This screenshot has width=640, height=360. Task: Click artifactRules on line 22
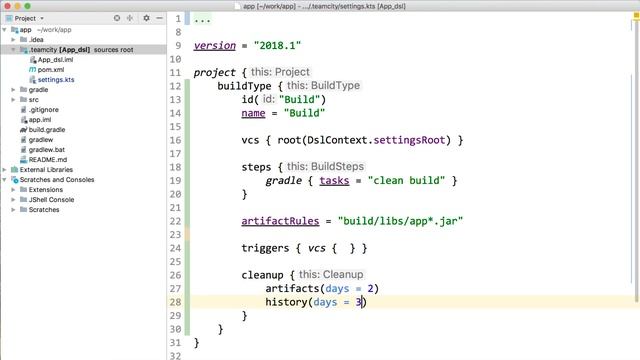click(280, 221)
